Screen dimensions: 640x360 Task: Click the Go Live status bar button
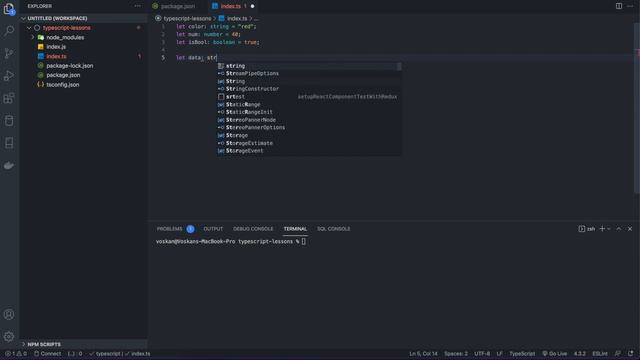[x=554, y=353]
